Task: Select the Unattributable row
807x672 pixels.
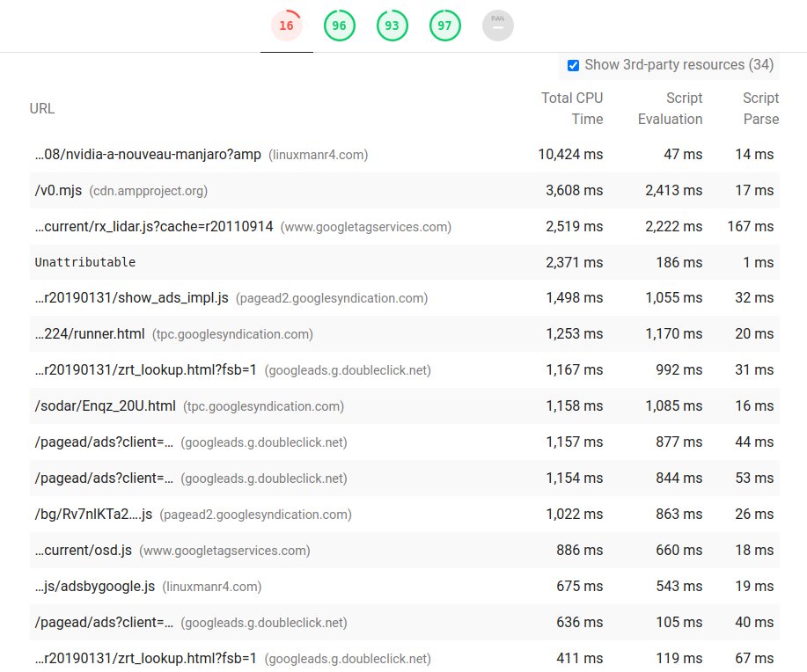Action: coord(85,262)
